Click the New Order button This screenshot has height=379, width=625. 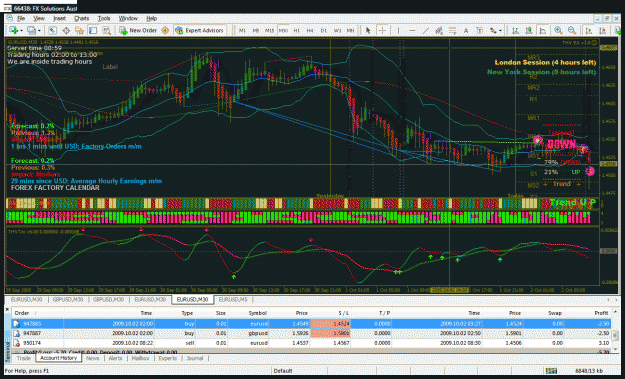pos(138,30)
